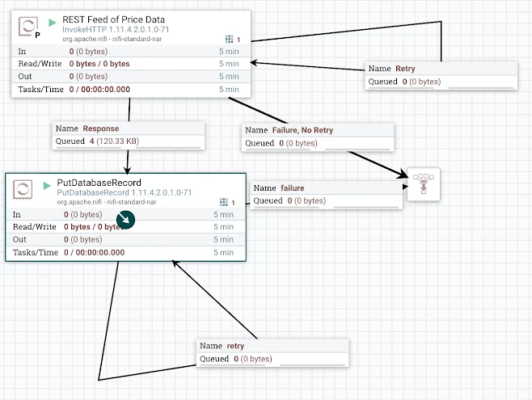Viewport: 532px width, 400px height.
Task: Click Queued 0 (0 bytes) in failure connection
Action: pyautogui.click(x=289, y=200)
